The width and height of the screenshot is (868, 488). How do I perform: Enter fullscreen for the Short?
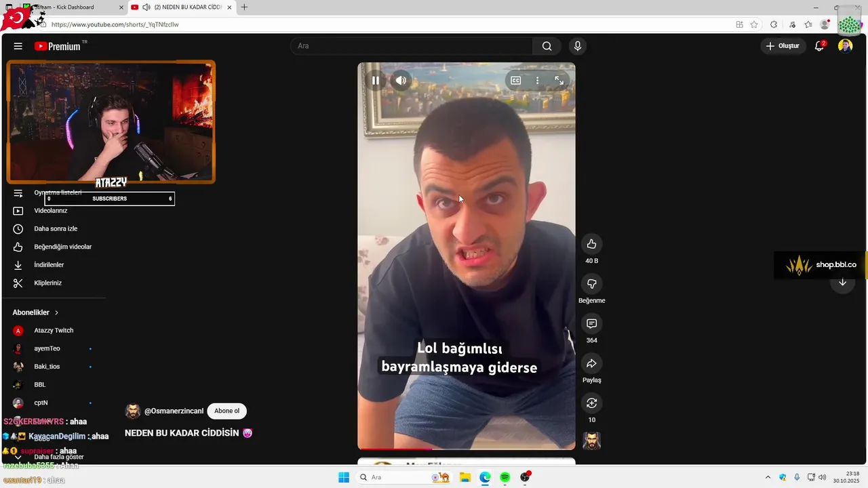click(x=559, y=81)
